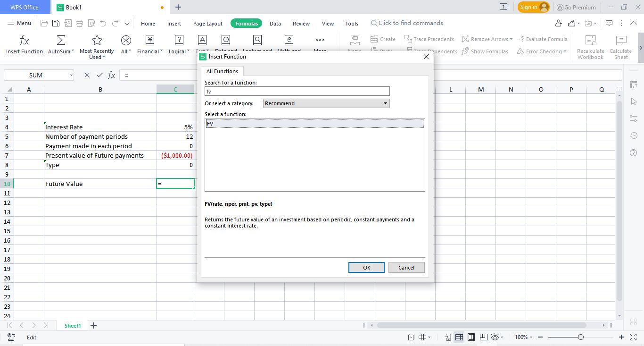
Task: Toggle the eye protection mode icon
Action: click(495, 337)
